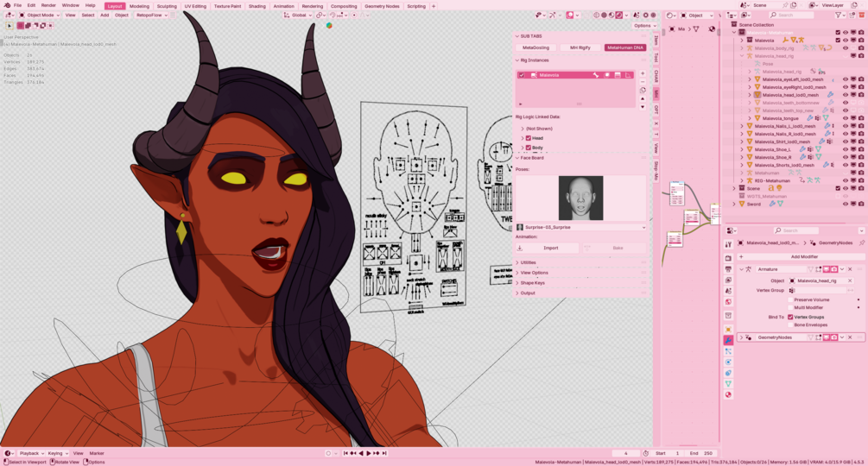Open the Render properties tab icon
868x466 pixels.
coord(728,258)
